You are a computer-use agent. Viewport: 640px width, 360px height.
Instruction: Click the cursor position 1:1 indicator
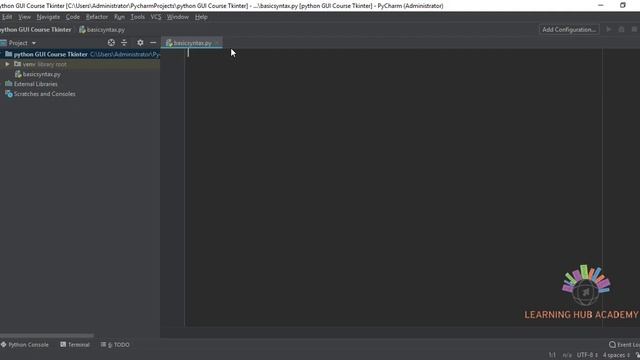[x=552, y=355]
